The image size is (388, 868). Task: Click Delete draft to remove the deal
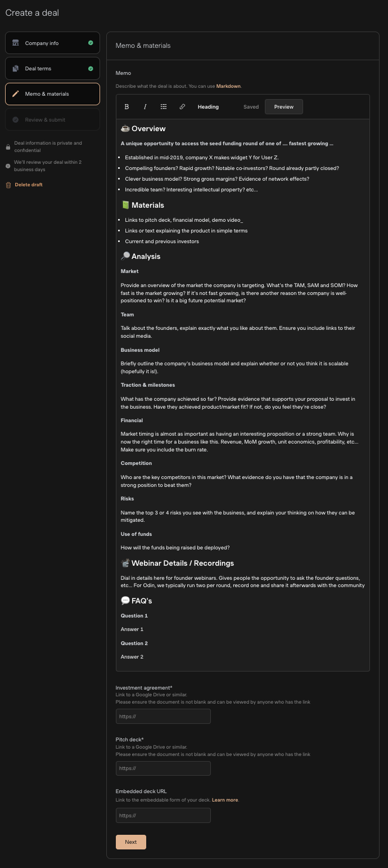coord(28,185)
